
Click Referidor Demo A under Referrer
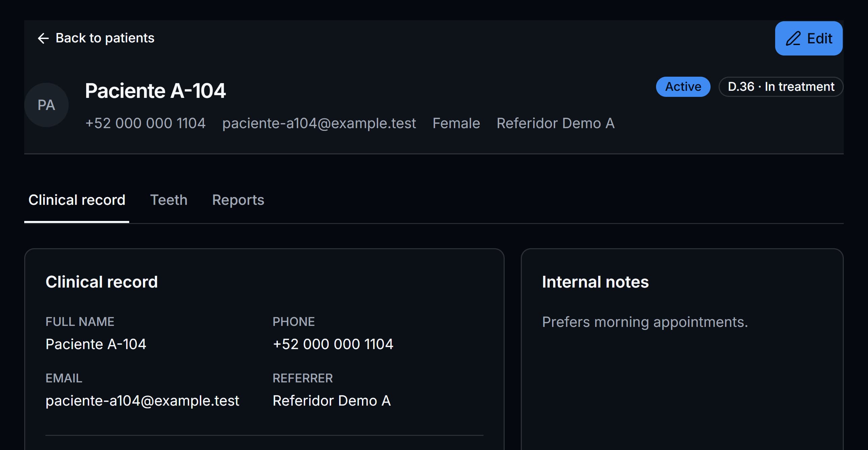332,401
